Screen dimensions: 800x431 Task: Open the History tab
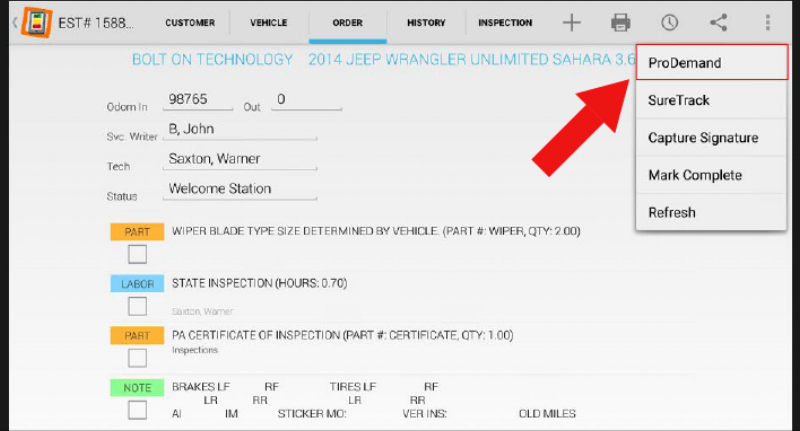point(426,22)
